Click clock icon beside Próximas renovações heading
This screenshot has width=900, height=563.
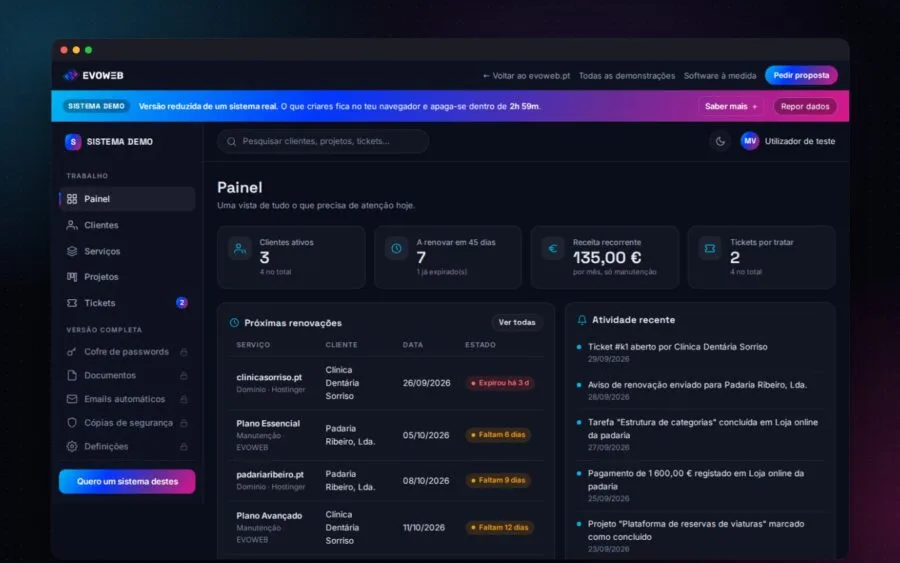pyautogui.click(x=234, y=323)
